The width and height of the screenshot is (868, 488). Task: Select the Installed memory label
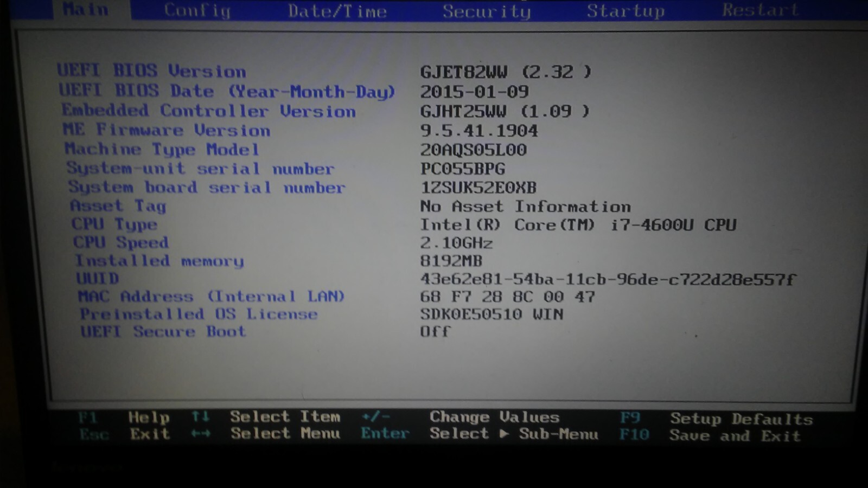(x=159, y=261)
